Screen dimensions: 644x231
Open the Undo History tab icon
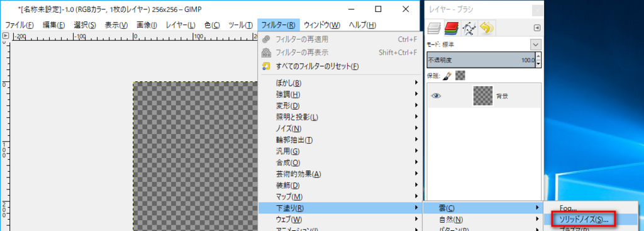(x=486, y=28)
